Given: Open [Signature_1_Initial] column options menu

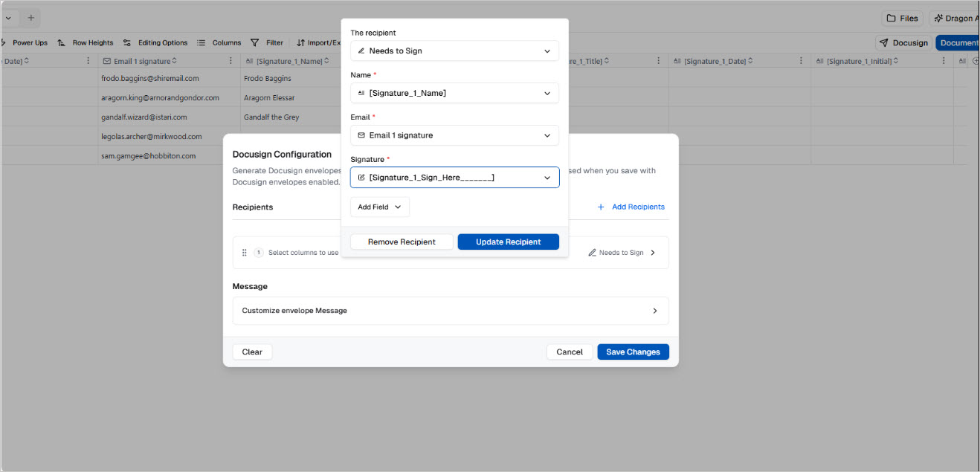Looking at the screenshot, I should point(943,61).
